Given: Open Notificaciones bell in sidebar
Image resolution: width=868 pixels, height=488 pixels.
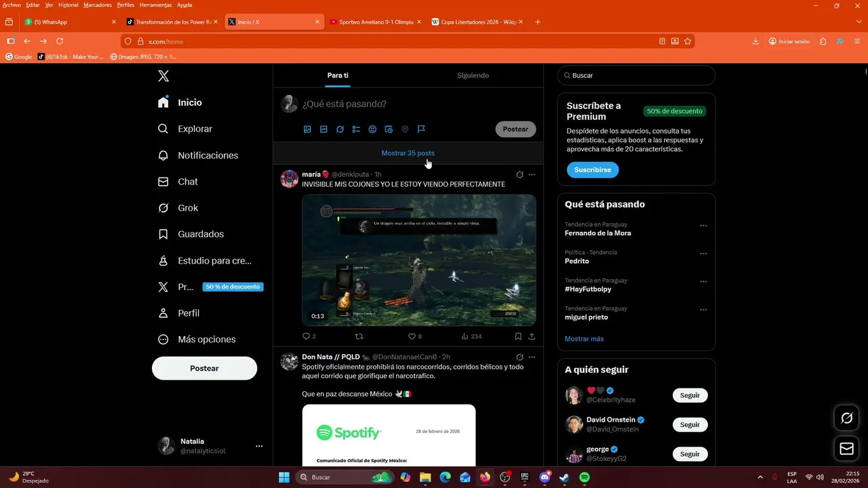Looking at the screenshot, I should 197,155.
